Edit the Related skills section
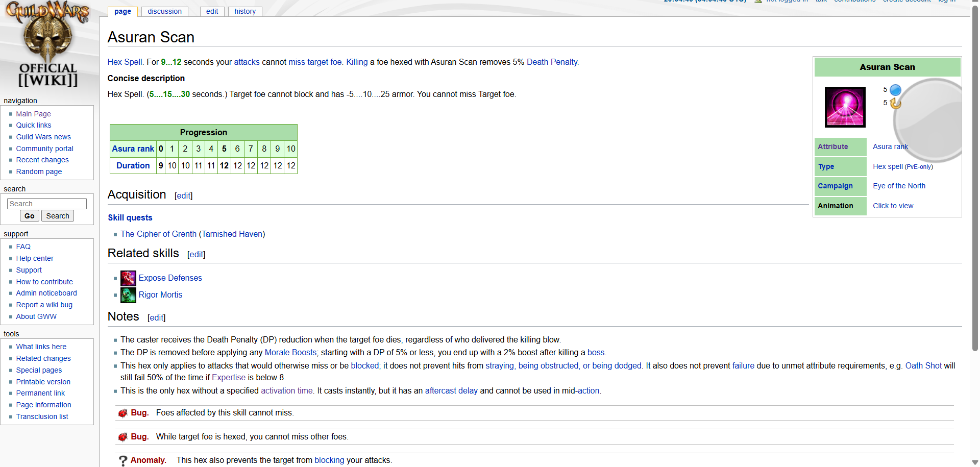The height and width of the screenshot is (467, 980). [196, 254]
